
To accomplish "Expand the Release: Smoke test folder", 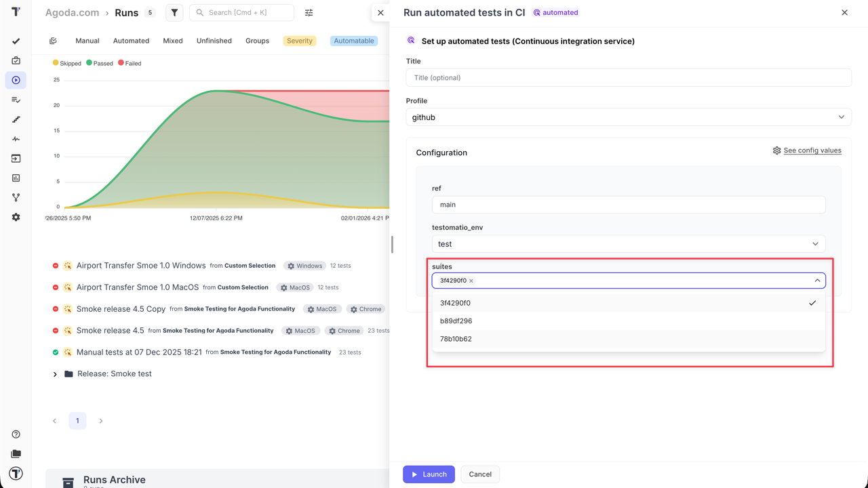I will click(55, 373).
